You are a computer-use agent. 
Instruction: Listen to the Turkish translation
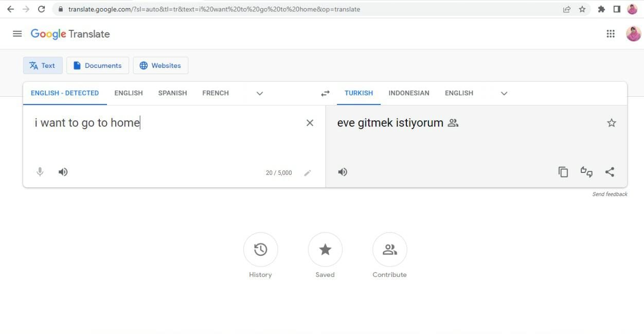click(x=343, y=172)
